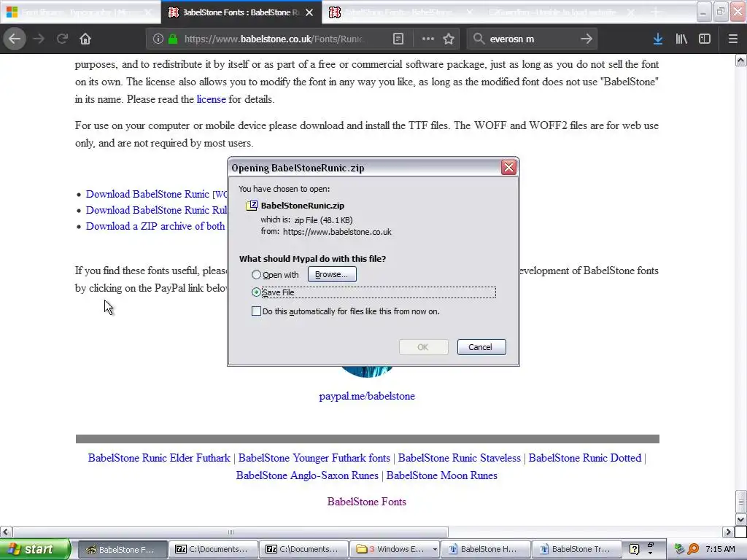This screenshot has height=560, width=747.
Task: Open the BabelStone Fonts footer link
Action: click(x=367, y=502)
